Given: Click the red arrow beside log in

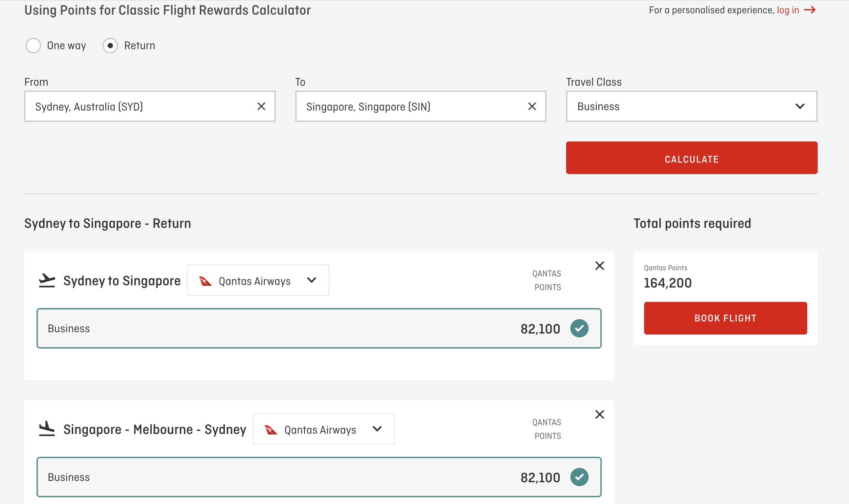Looking at the screenshot, I should coord(810,10).
